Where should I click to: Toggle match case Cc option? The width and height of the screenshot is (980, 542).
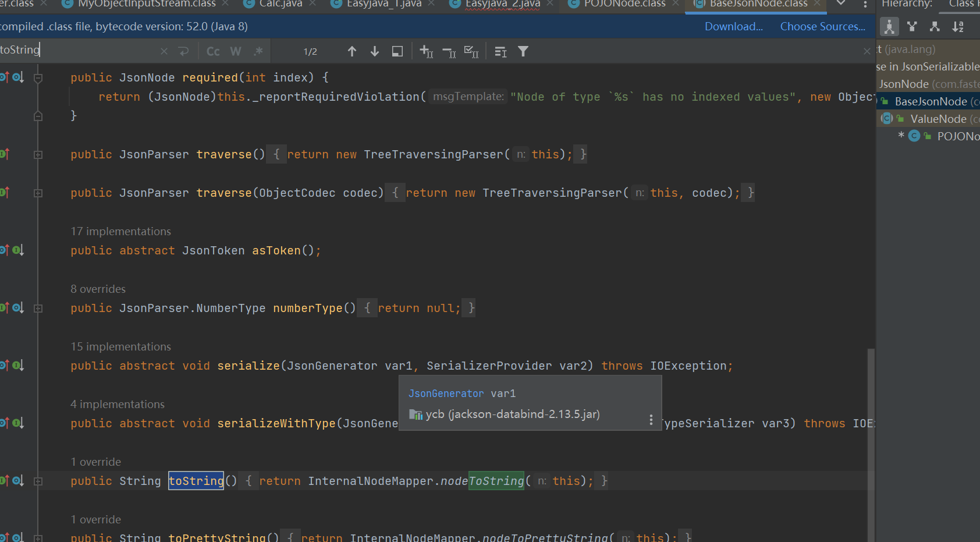click(213, 51)
